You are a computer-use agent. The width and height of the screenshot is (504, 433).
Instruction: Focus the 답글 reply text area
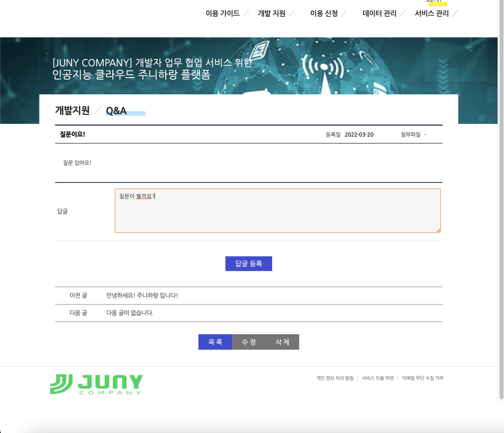coord(278,211)
